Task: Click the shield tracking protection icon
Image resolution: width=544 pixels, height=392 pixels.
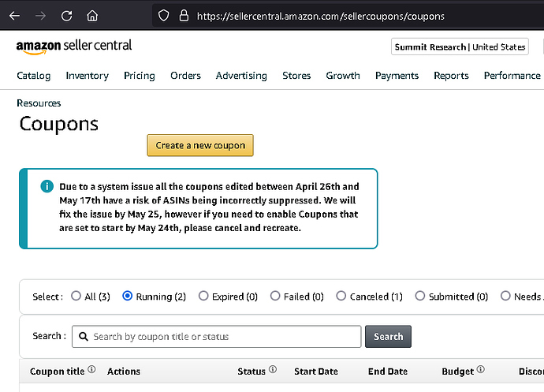Action: (x=164, y=16)
